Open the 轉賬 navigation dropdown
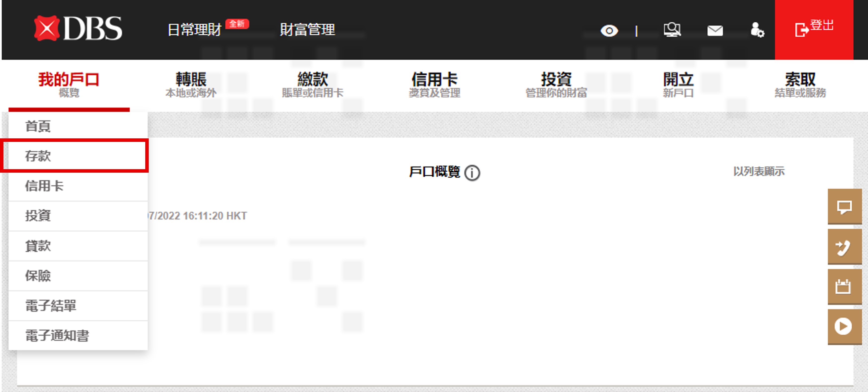Image resolution: width=868 pixels, height=392 pixels. tap(191, 84)
